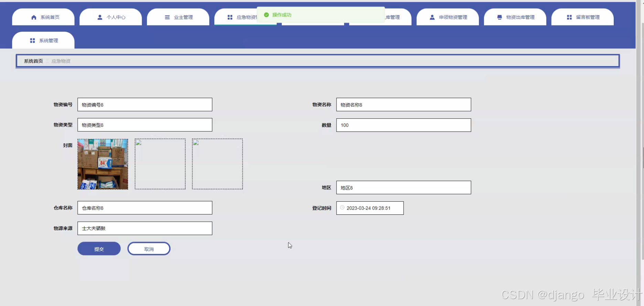Focus the 物资名称 input field
644x306 pixels.
[404, 105]
